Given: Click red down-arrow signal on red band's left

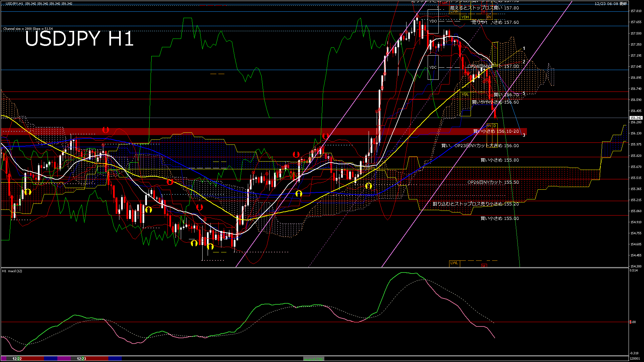Looking at the screenshot, I should 106,130.
